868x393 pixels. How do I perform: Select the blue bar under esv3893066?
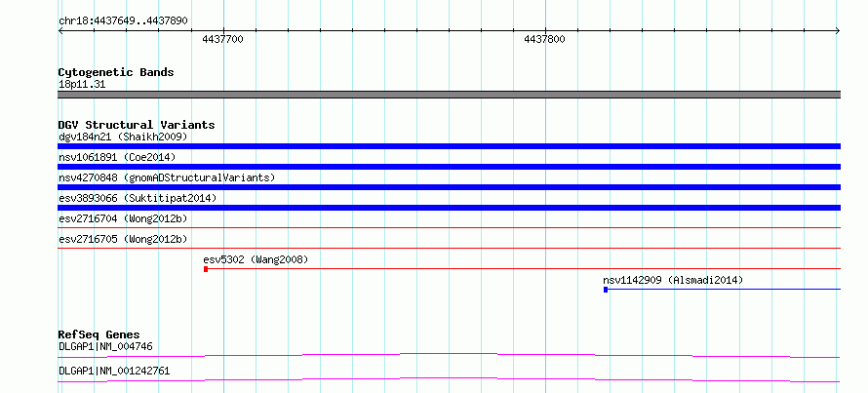(x=449, y=208)
